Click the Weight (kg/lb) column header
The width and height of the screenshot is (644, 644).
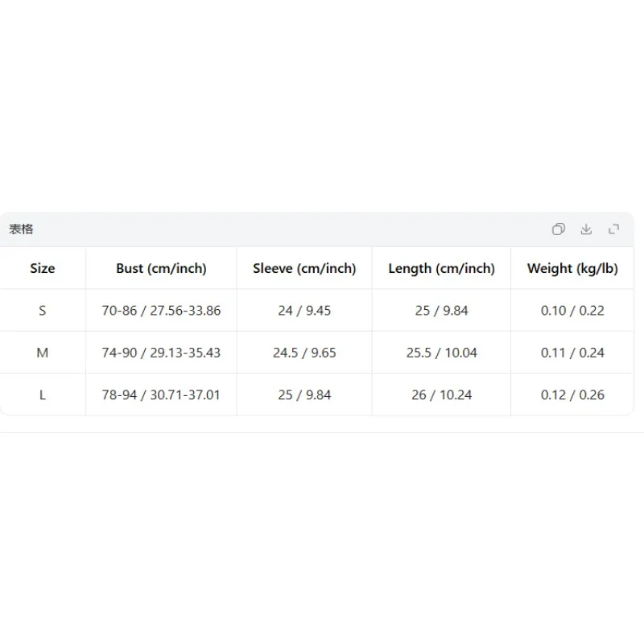pyautogui.click(x=572, y=268)
